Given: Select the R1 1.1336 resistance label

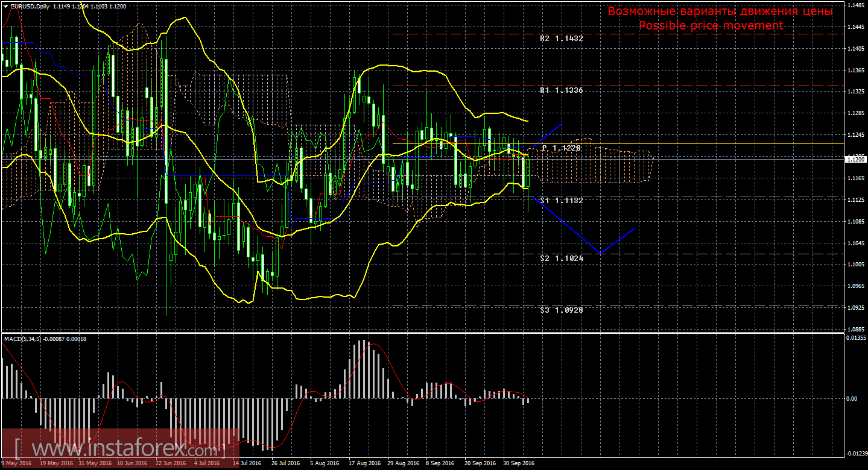Looking at the screenshot, I should click(x=562, y=90).
